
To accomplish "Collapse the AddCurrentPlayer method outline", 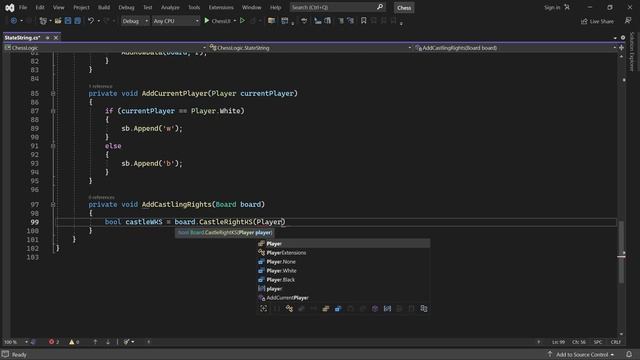I will [x=53, y=93].
